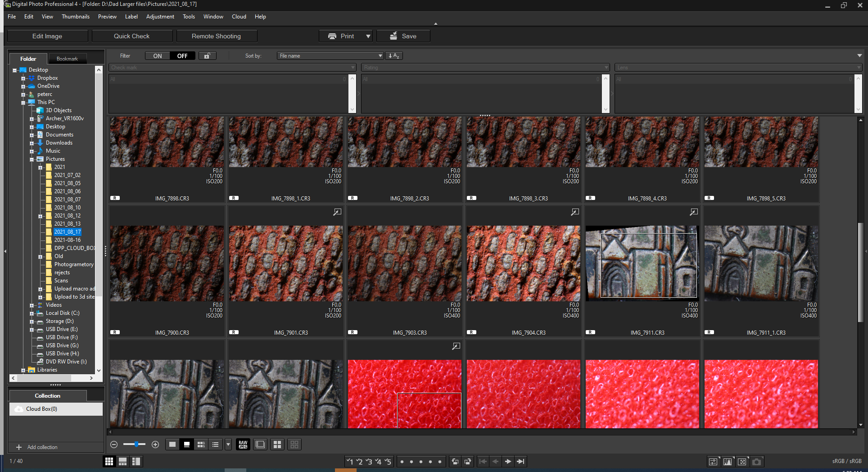This screenshot has width=868, height=472.
Task: Switch to the Bookmark tab
Action: [x=67, y=59]
